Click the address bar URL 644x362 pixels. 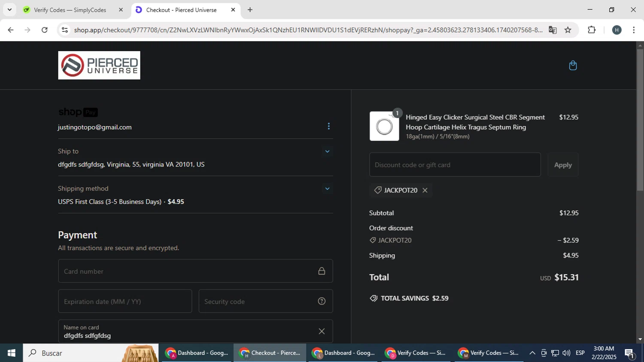coord(308,30)
